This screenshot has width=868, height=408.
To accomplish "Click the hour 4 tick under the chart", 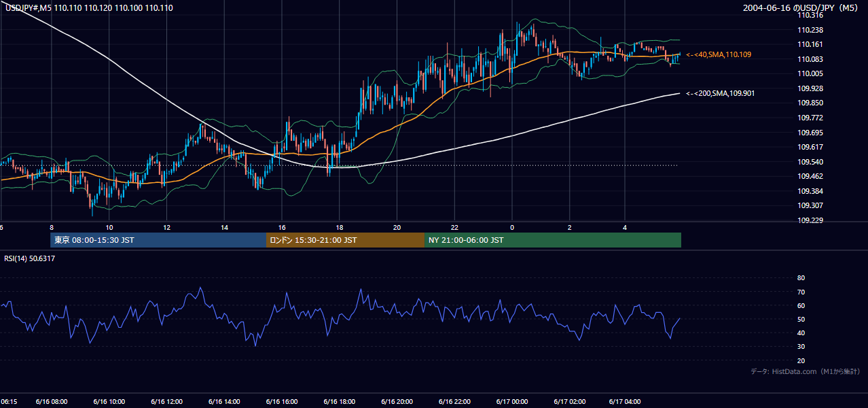I will coord(625,227).
